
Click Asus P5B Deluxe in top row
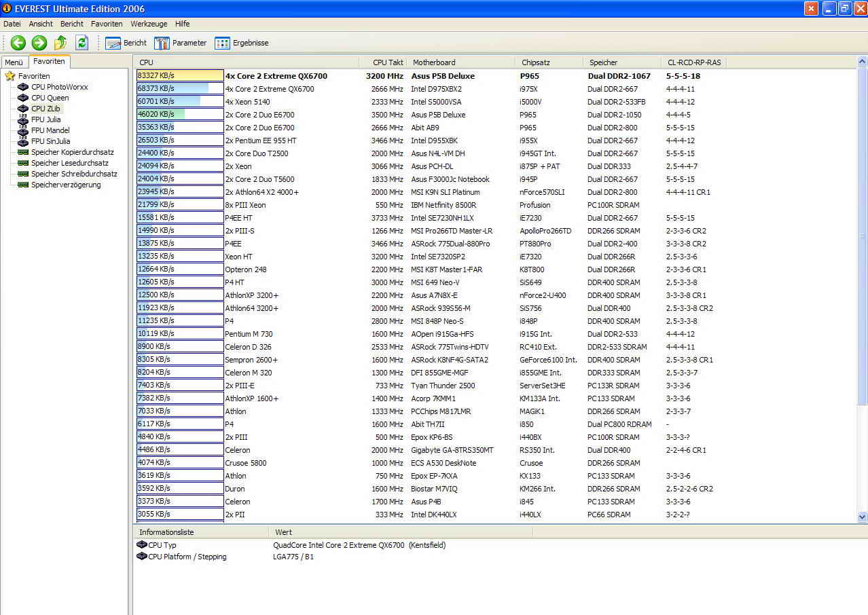tap(443, 76)
